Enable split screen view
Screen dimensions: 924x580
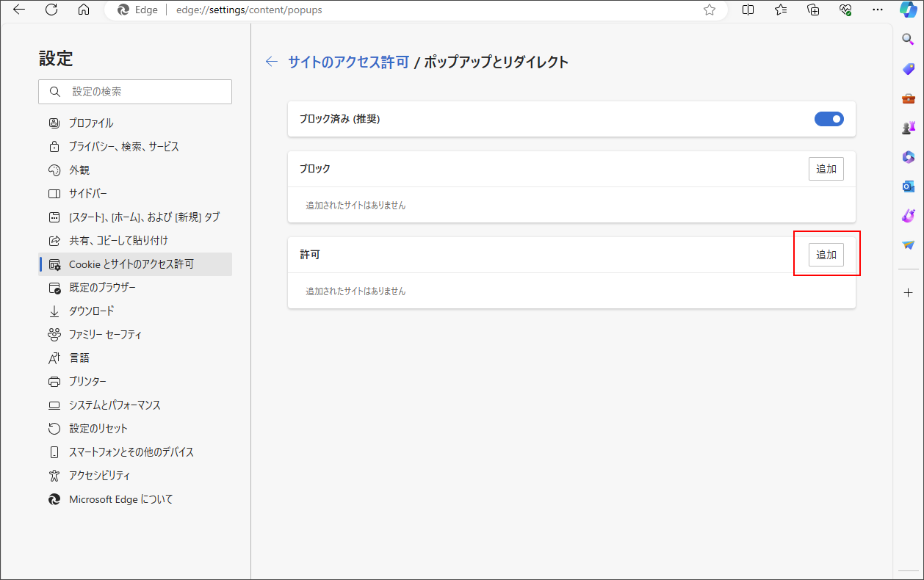pos(748,9)
